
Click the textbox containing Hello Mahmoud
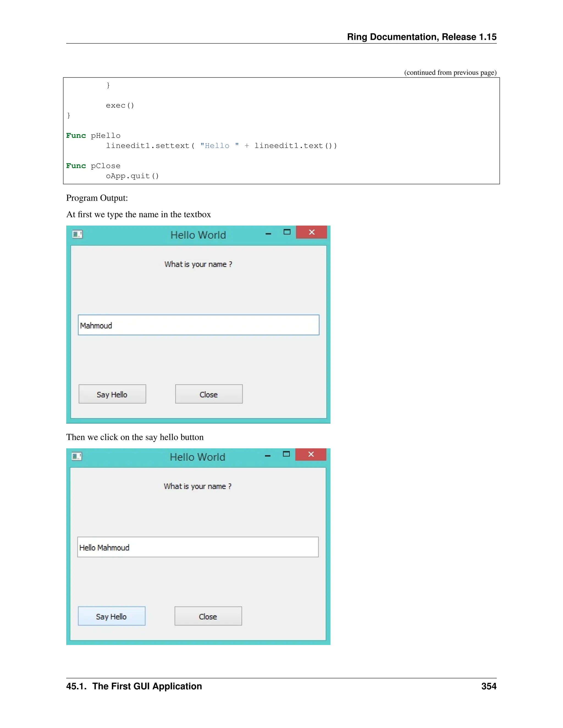[x=198, y=547]
